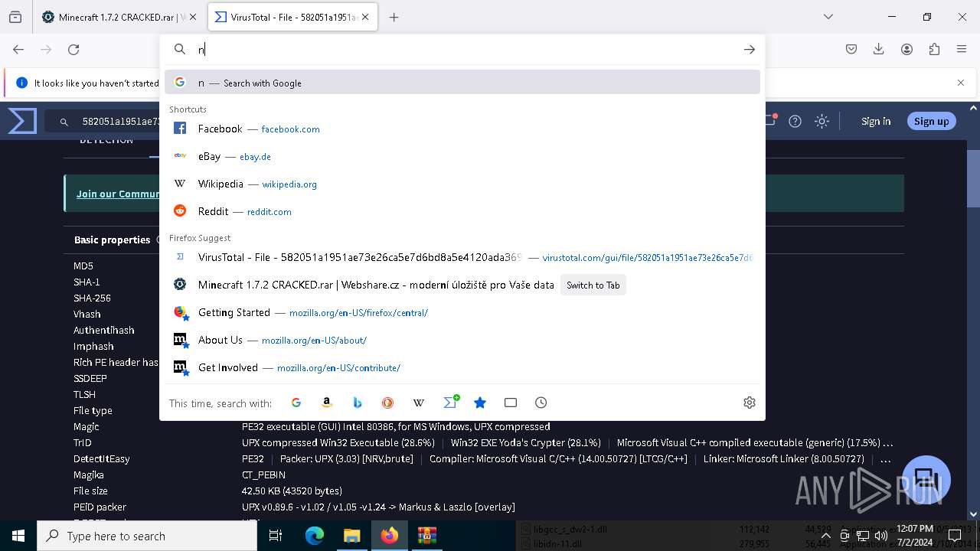
Task: Switch to Minecraft 1.7.2 CRACKED.rar tab
Action: pos(115,17)
